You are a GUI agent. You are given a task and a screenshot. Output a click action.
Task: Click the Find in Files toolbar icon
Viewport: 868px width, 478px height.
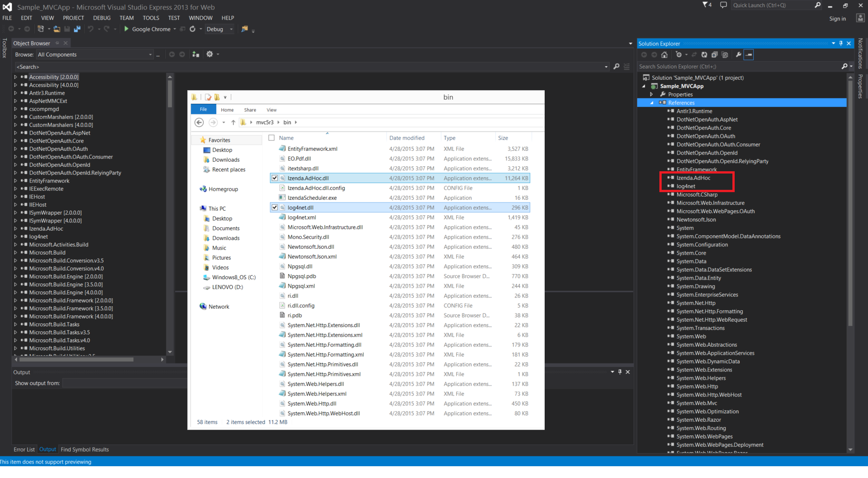click(245, 29)
